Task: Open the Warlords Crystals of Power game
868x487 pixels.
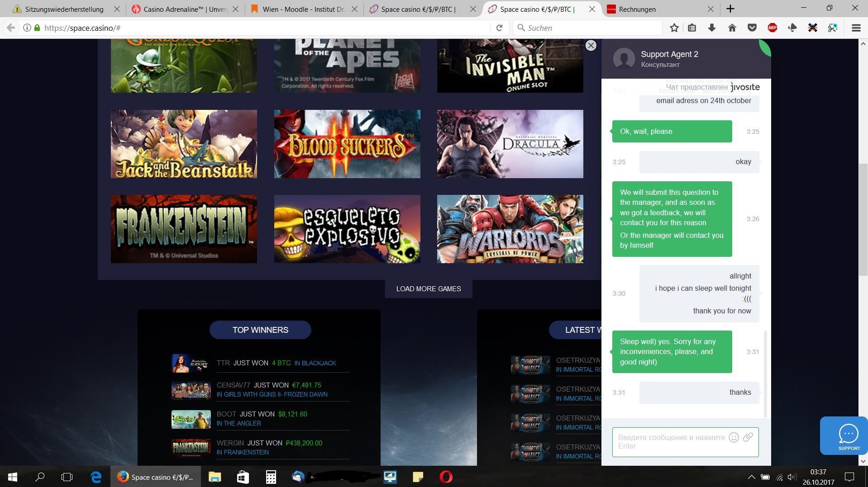Action: [510, 229]
